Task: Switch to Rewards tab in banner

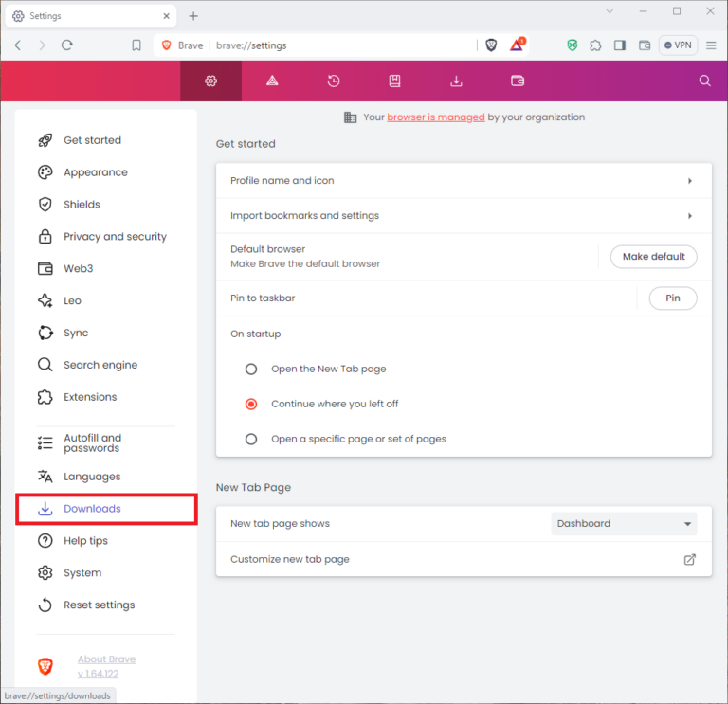Action: tap(272, 81)
